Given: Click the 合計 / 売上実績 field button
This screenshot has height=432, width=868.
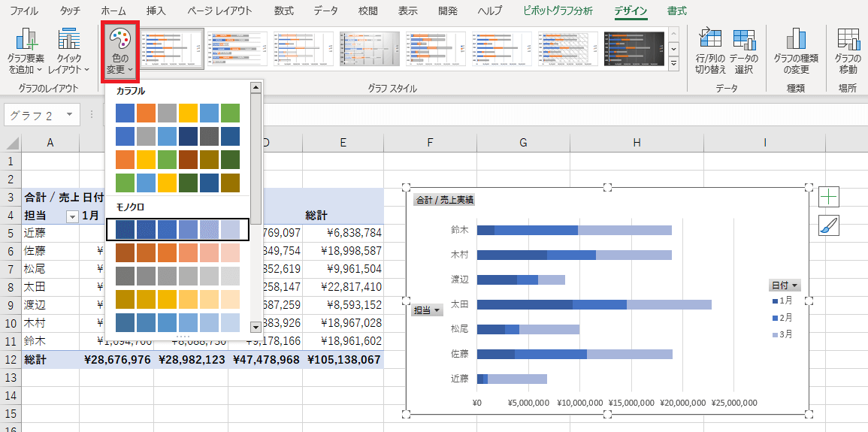Looking at the screenshot, I should [444, 200].
